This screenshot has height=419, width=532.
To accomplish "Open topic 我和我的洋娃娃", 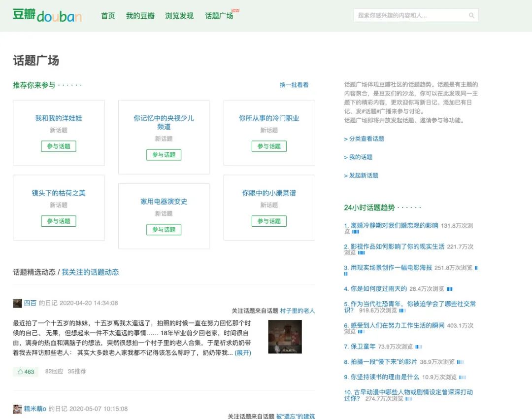I will click(59, 118).
